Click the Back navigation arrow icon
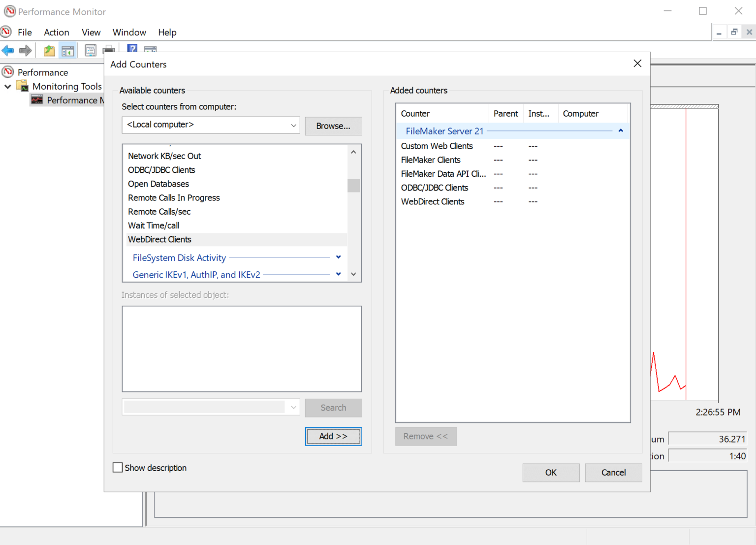The image size is (756, 545). tap(8, 50)
